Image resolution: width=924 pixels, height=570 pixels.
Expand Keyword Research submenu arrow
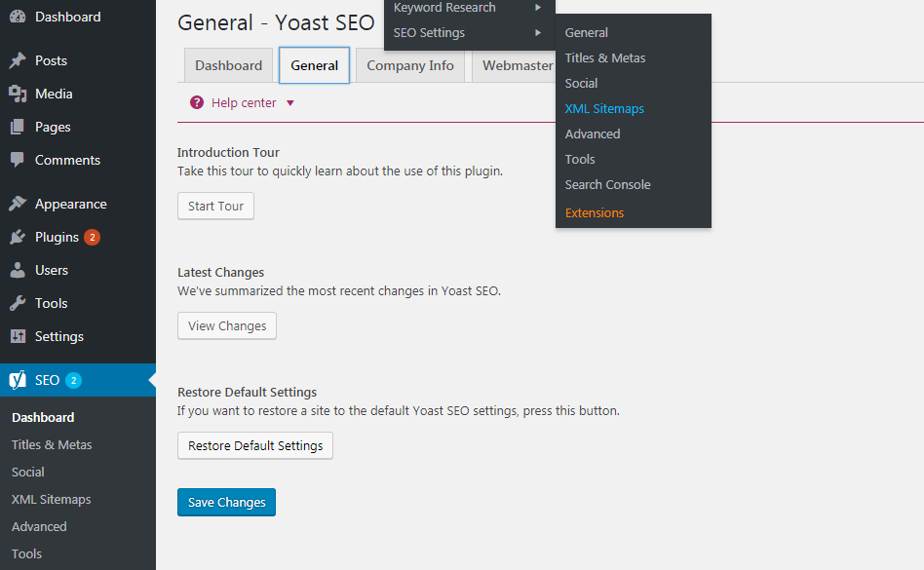click(x=537, y=7)
